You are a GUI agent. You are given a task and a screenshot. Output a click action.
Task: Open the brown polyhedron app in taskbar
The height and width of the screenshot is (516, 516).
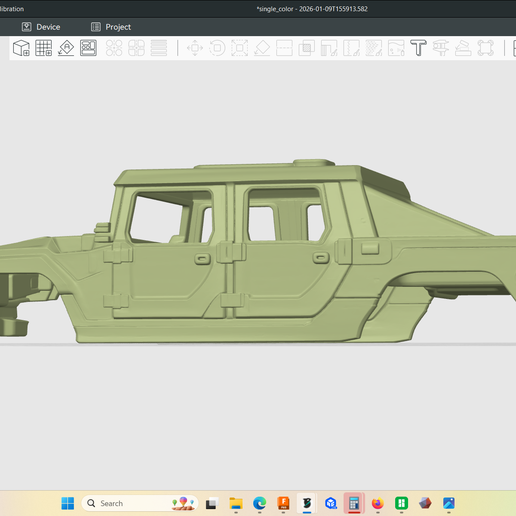425,503
